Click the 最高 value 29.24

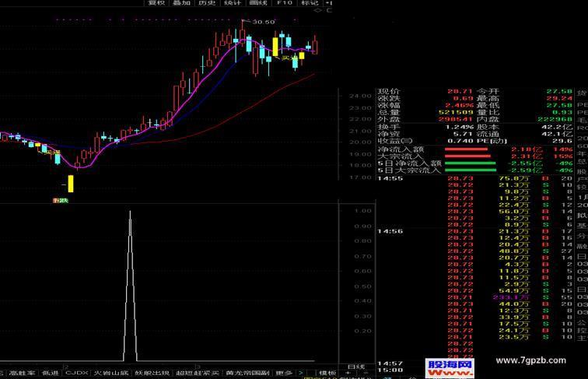click(559, 98)
